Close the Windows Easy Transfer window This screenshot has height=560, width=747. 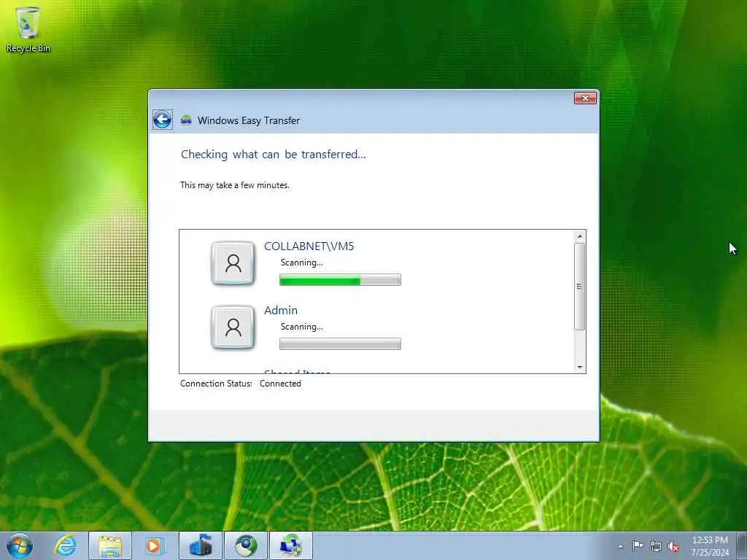click(585, 98)
